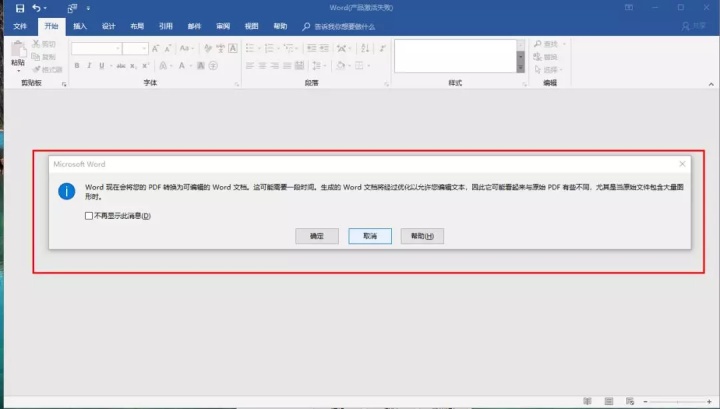Screen dimensions: 720x409
Task: Click the touch/mouse mode icon in title bar
Action: click(x=72, y=8)
